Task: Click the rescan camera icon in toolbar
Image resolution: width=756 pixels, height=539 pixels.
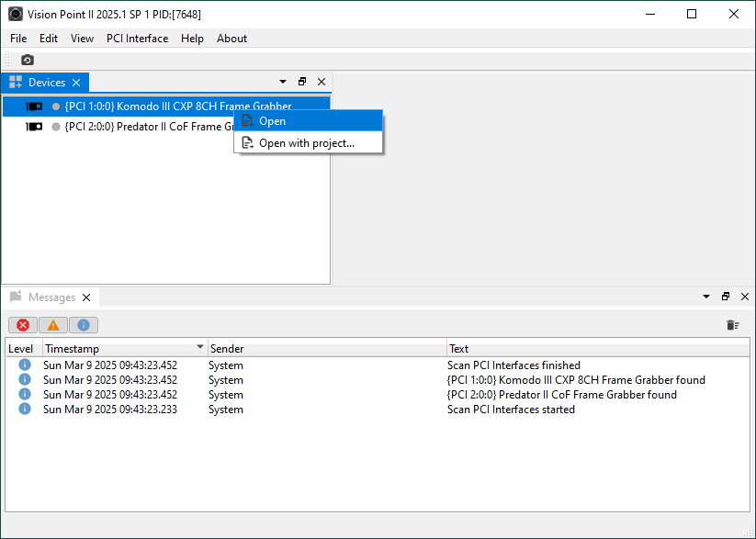Action: [x=28, y=60]
